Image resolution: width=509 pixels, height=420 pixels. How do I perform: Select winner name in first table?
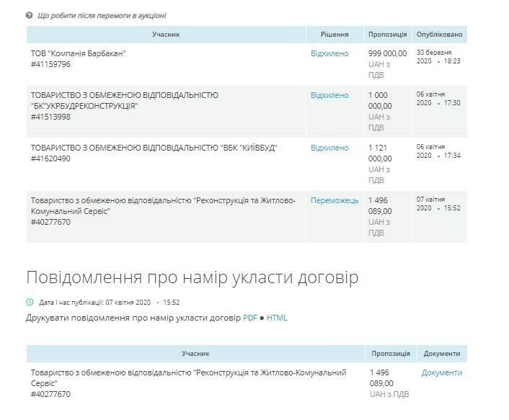tap(163, 206)
